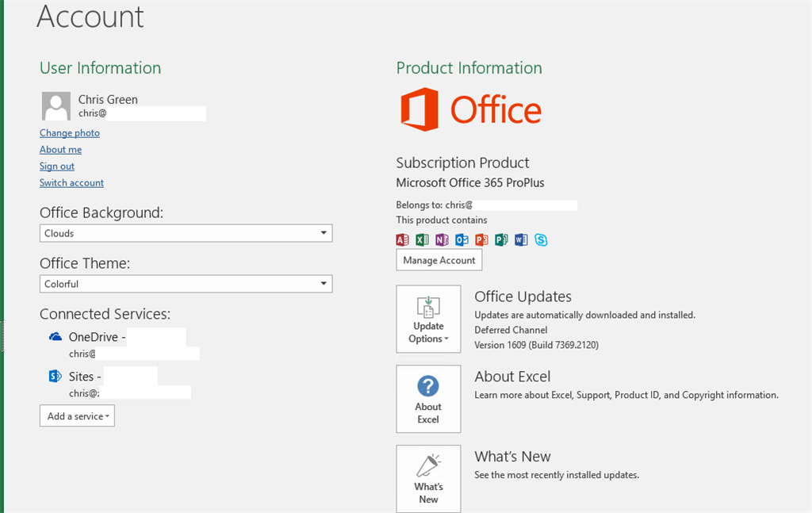Click the Manage Account button
Image resolution: width=812 pixels, height=513 pixels.
(x=439, y=260)
